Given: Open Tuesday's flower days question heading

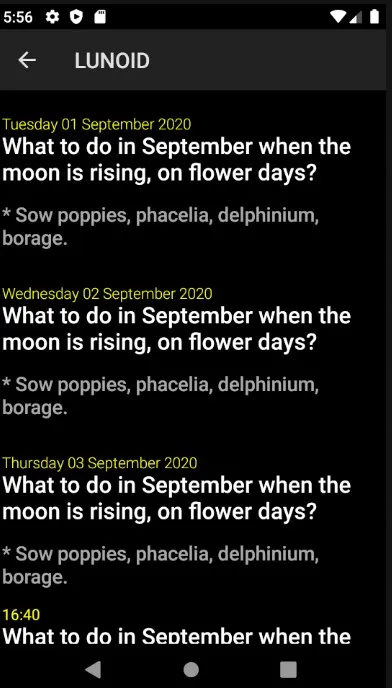Looking at the screenshot, I should [177, 160].
